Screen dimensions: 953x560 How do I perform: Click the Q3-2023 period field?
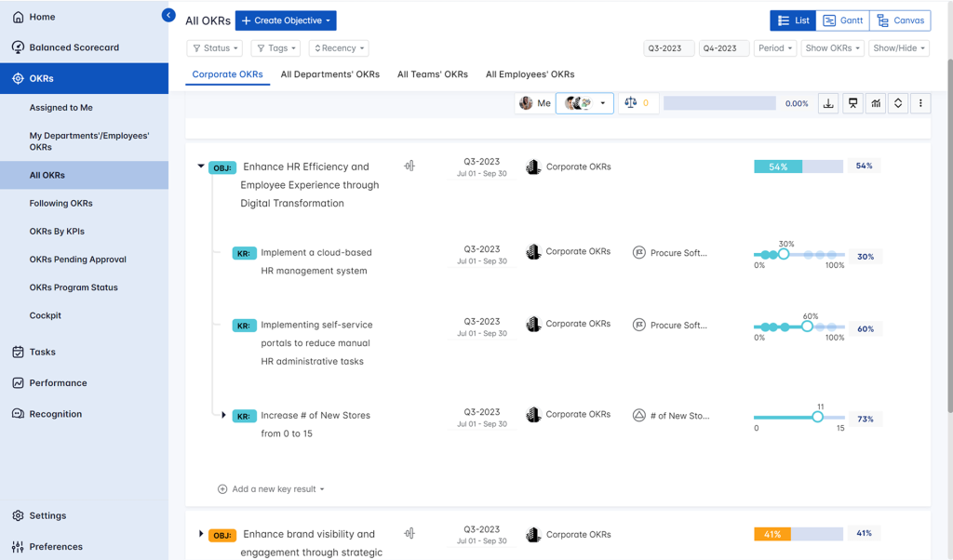(668, 48)
